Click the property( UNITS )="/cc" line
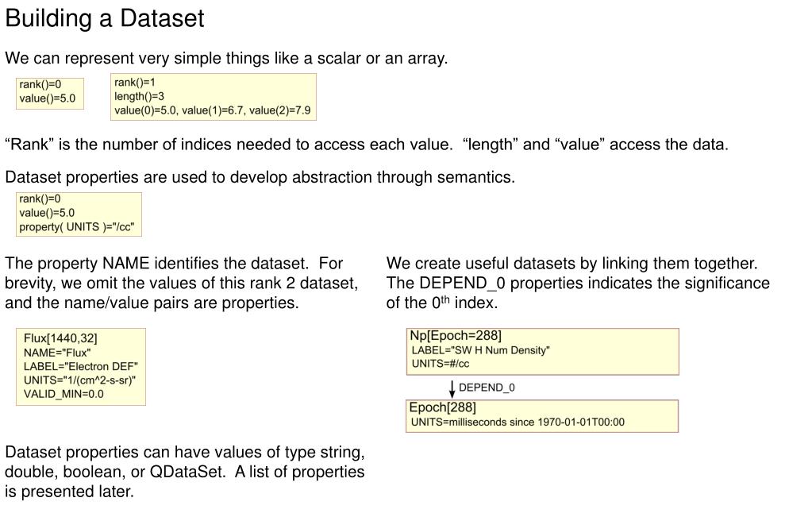This screenshot has width=812, height=517. pos(77,227)
